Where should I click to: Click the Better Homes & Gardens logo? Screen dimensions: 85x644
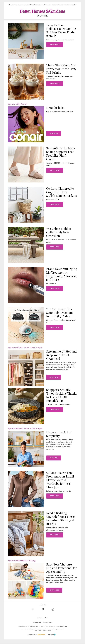tap(42, 11)
